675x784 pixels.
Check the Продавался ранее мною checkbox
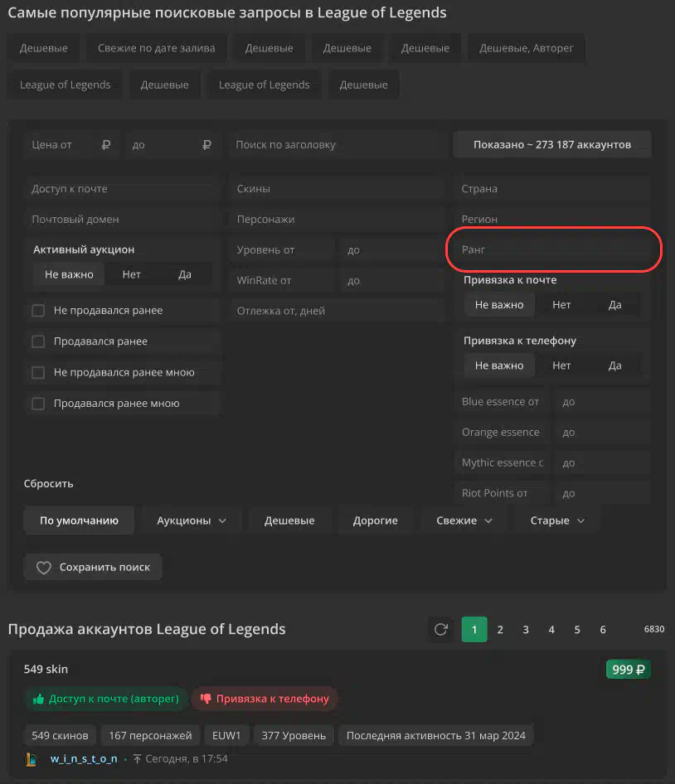coord(38,404)
